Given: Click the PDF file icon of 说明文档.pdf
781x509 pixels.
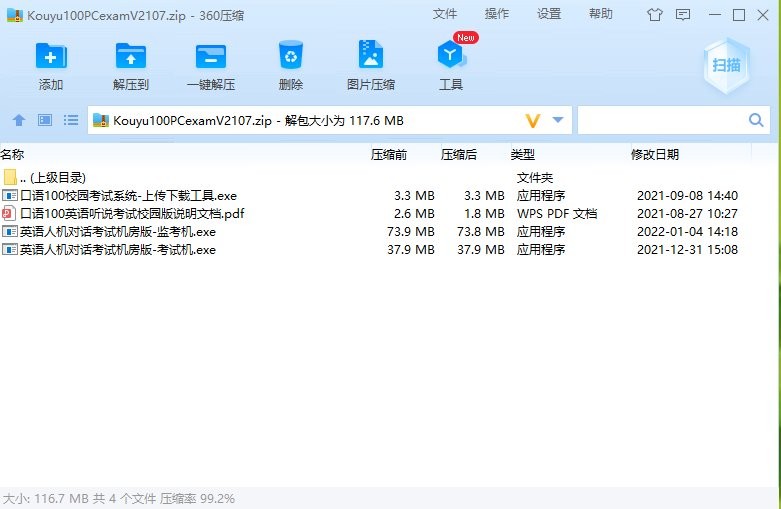Looking at the screenshot, I should pyautogui.click(x=9, y=214).
